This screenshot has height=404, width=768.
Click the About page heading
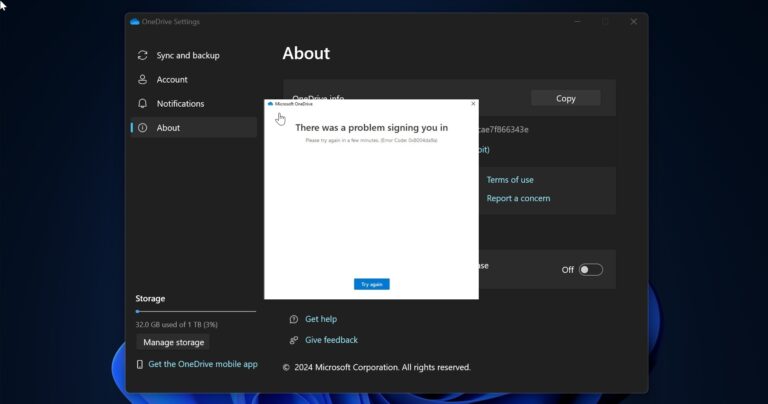[306, 53]
